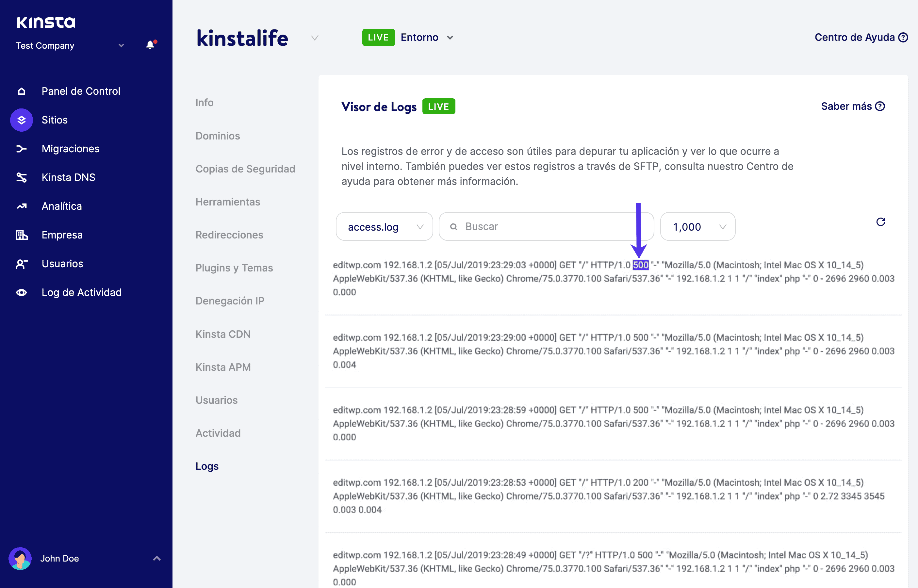This screenshot has width=918, height=588.
Task: Expand the Entorno environment dropdown
Action: point(427,38)
